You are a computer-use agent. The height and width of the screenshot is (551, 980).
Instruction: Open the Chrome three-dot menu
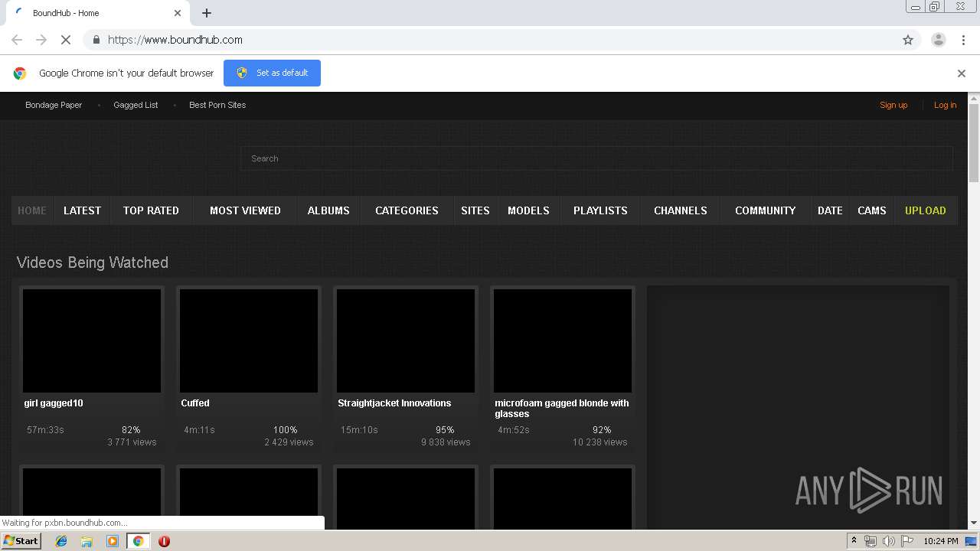click(x=963, y=40)
